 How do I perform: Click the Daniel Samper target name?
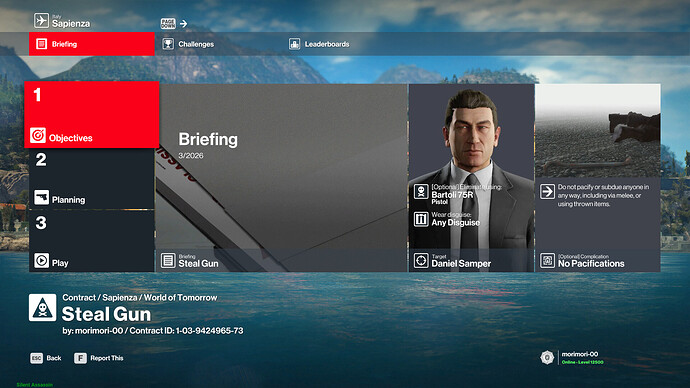tap(461, 264)
